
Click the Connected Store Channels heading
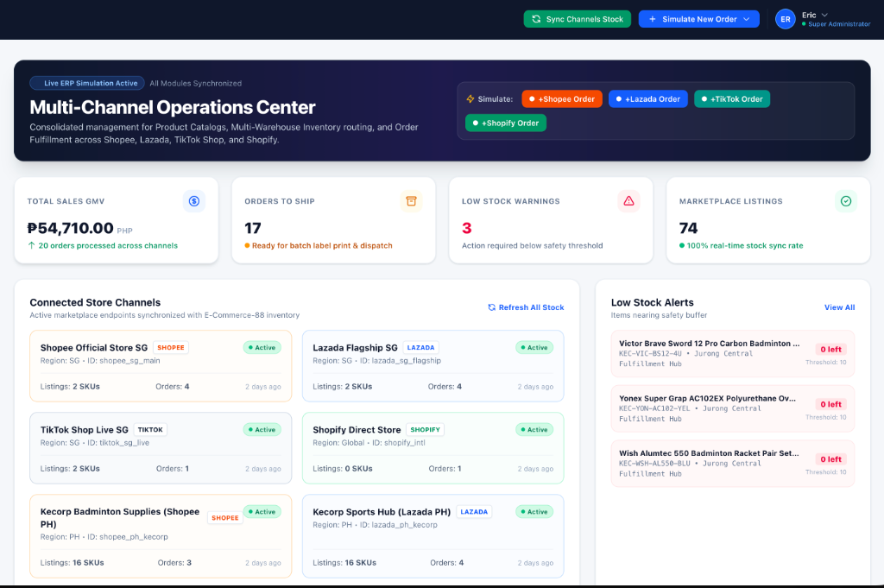point(95,303)
